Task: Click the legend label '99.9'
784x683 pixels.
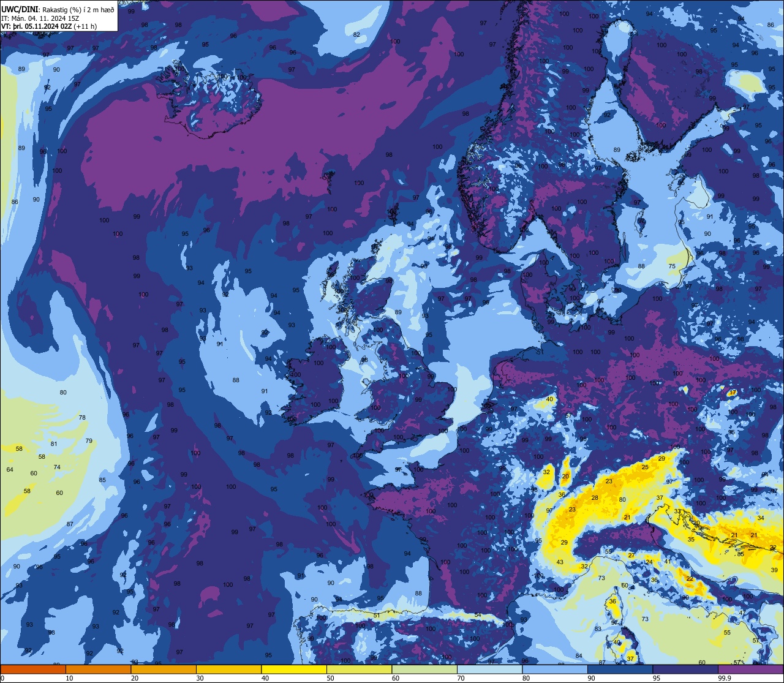Action: tap(725, 678)
